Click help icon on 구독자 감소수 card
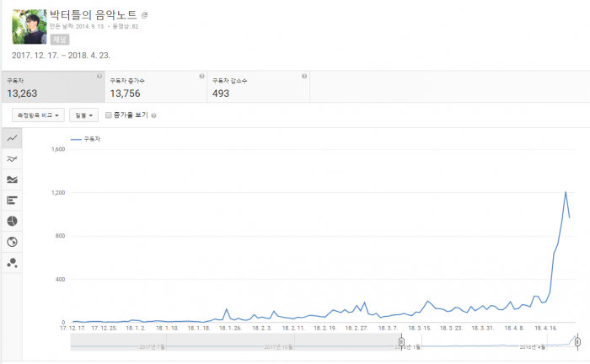 click(304, 77)
